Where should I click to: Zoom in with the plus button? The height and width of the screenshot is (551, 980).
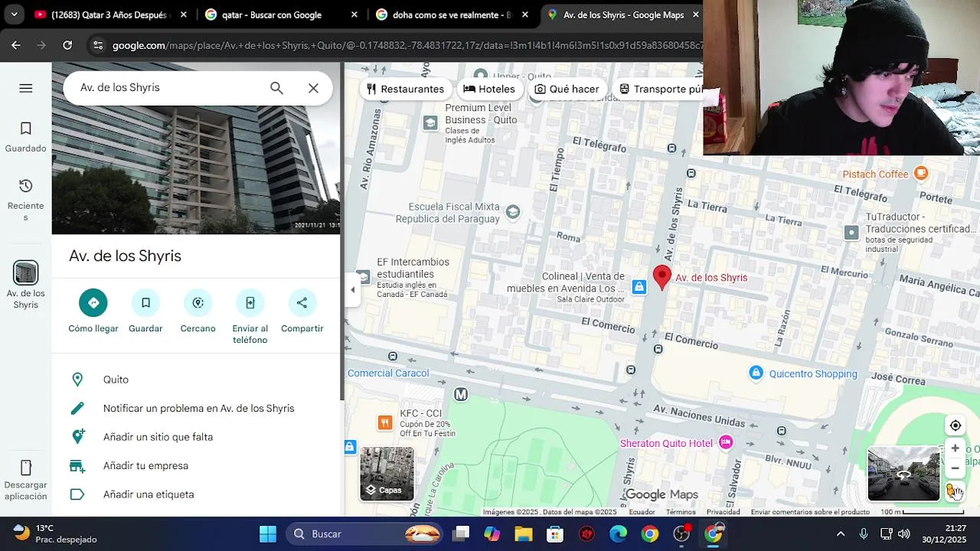[955, 448]
